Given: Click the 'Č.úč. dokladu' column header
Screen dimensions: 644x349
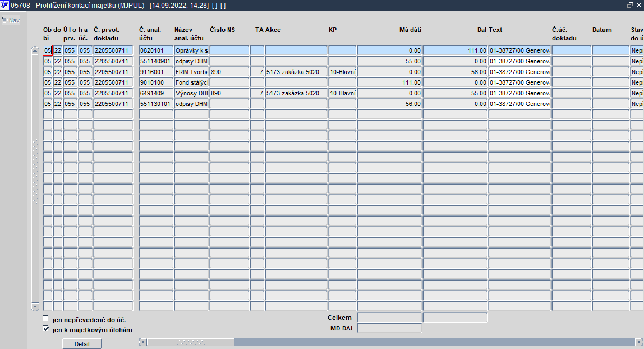Looking at the screenshot, I should (x=564, y=34).
